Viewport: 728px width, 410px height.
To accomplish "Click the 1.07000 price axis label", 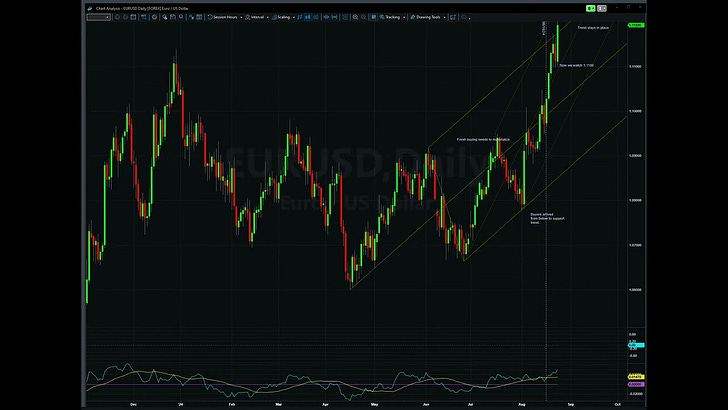I will 635,245.
